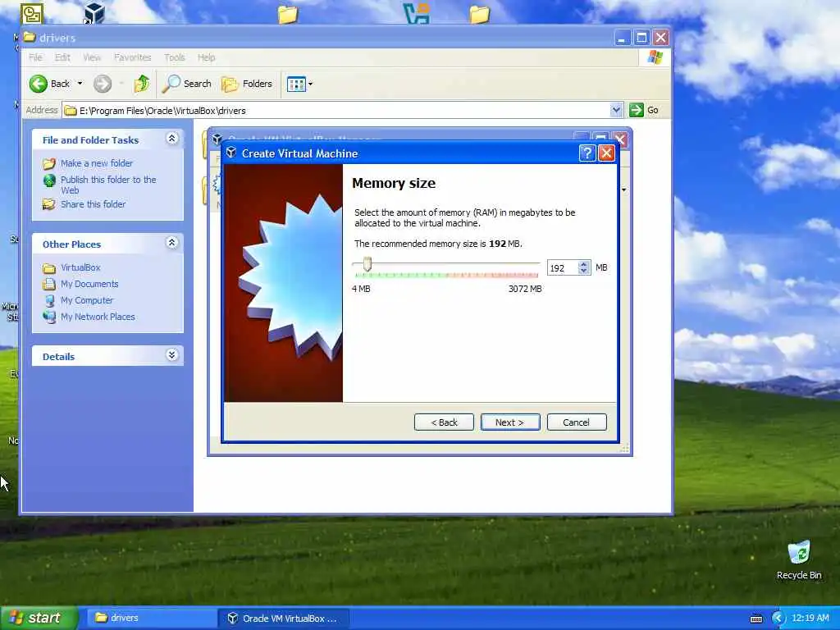840x630 pixels.
Task: Close the Create Virtual Machine dialog
Action: click(606, 153)
